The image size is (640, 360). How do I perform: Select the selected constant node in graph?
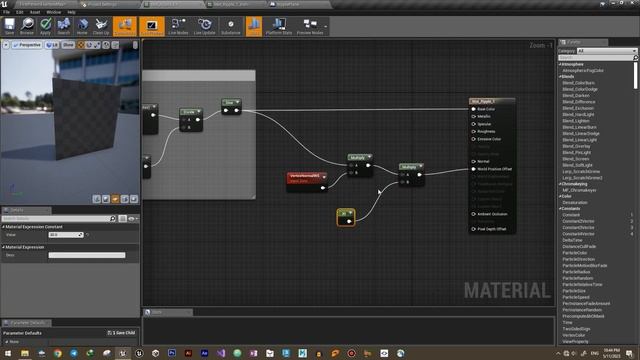click(x=346, y=217)
